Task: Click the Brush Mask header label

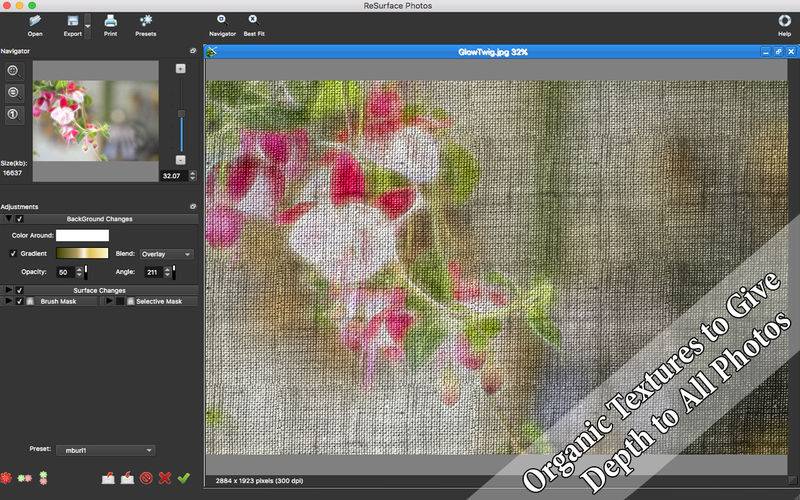Action: [58, 302]
